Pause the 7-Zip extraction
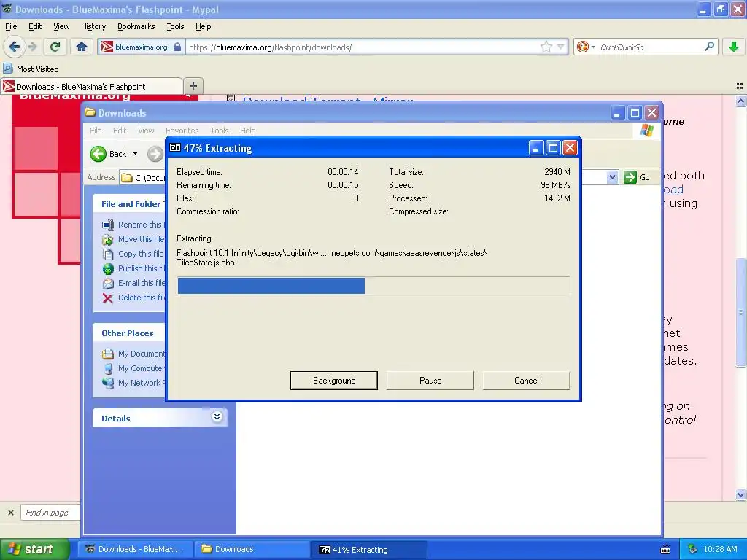Screen dimensions: 747x560 pyautogui.click(x=430, y=381)
